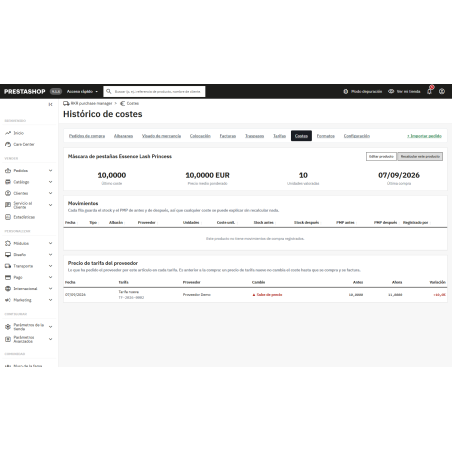Click the Parámetros Avanzados icon

8,339
